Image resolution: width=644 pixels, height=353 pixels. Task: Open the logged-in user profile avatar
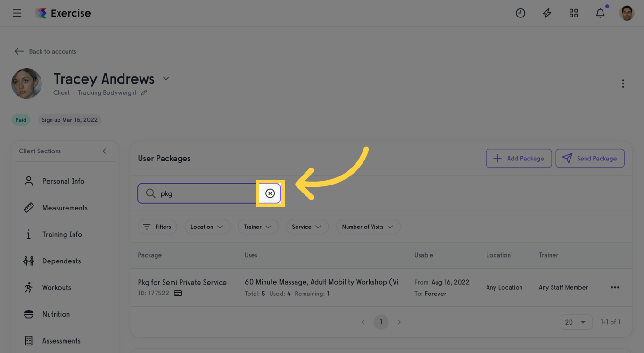coord(627,13)
